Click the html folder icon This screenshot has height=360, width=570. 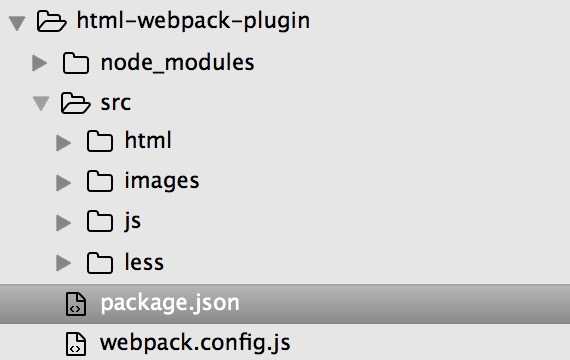point(100,141)
